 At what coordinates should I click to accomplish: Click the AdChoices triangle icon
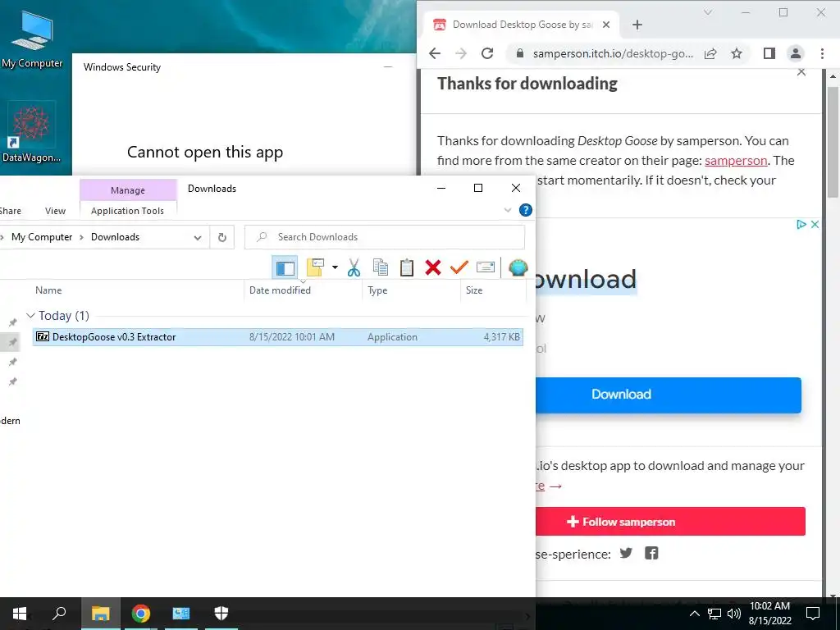tap(801, 225)
